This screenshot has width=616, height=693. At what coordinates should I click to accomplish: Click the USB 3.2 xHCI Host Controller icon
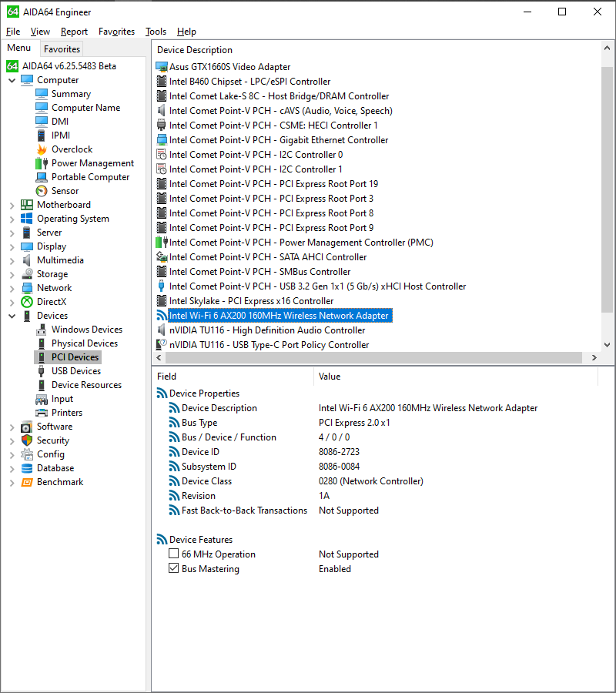[x=161, y=286]
